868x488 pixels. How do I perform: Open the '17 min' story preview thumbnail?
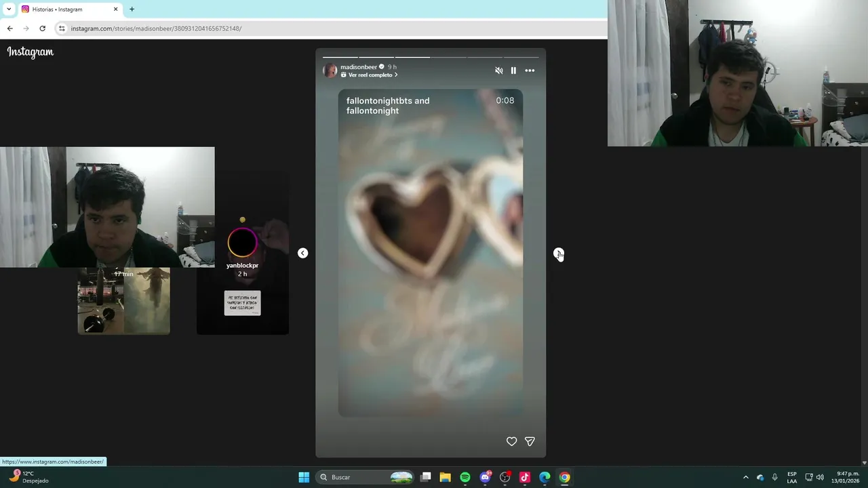[x=123, y=301]
